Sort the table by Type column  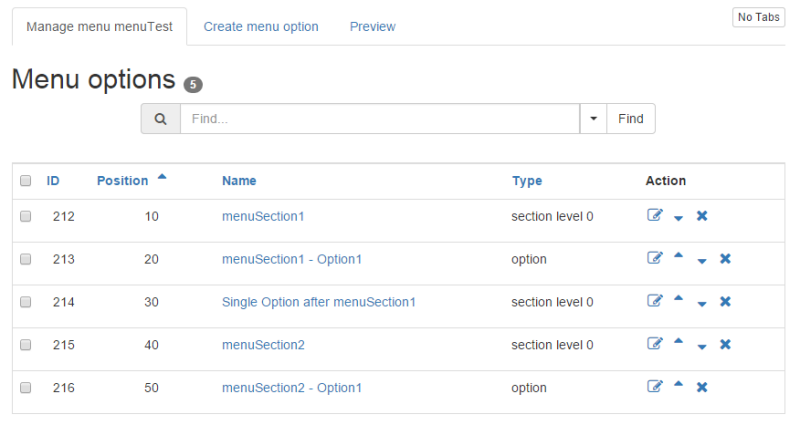[x=527, y=181]
